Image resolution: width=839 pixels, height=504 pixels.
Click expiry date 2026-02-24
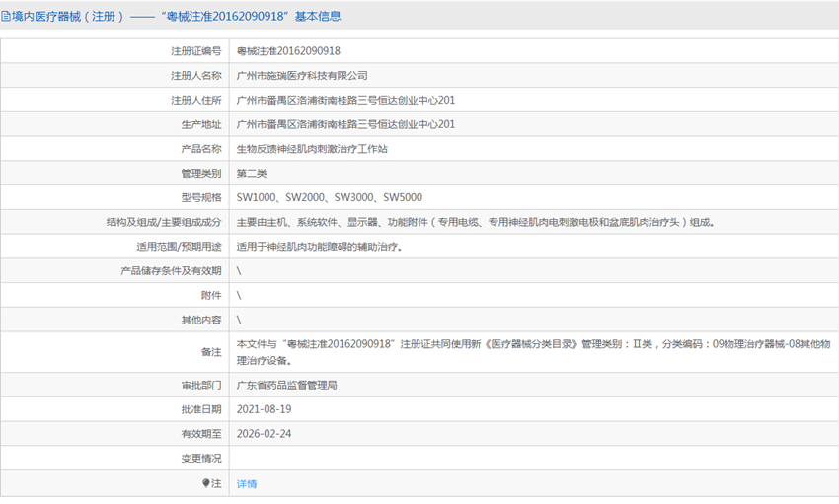[265, 434]
